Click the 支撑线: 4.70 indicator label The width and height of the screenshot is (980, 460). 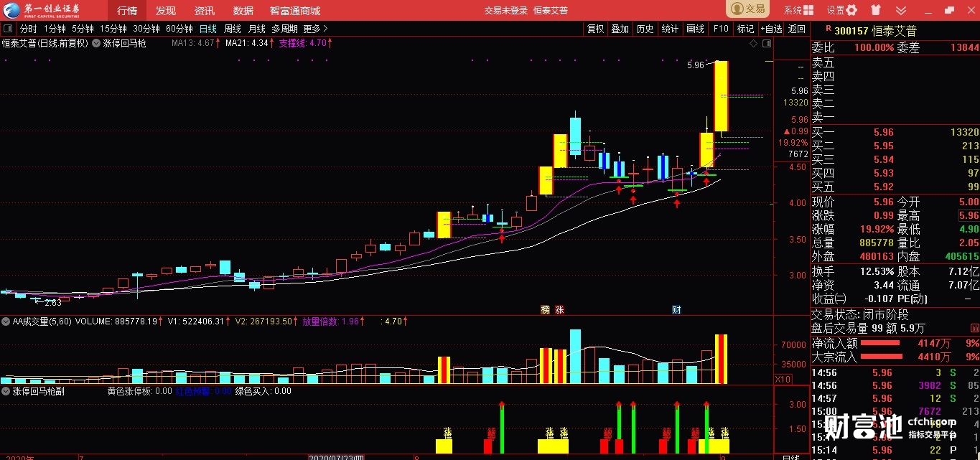click(306, 43)
